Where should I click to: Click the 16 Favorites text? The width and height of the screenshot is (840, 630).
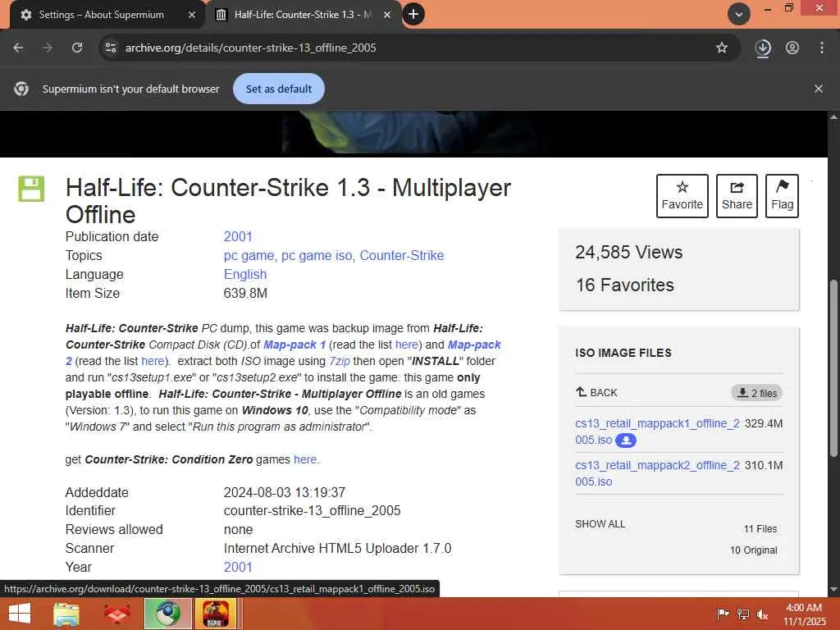[x=624, y=285]
